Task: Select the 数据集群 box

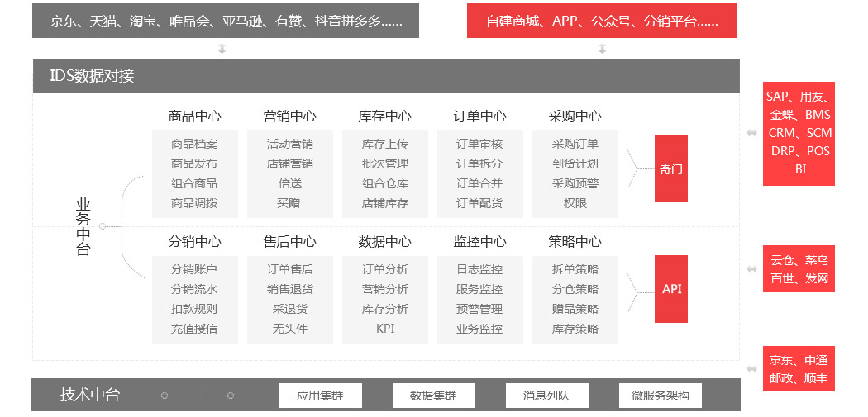Action: (433, 396)
